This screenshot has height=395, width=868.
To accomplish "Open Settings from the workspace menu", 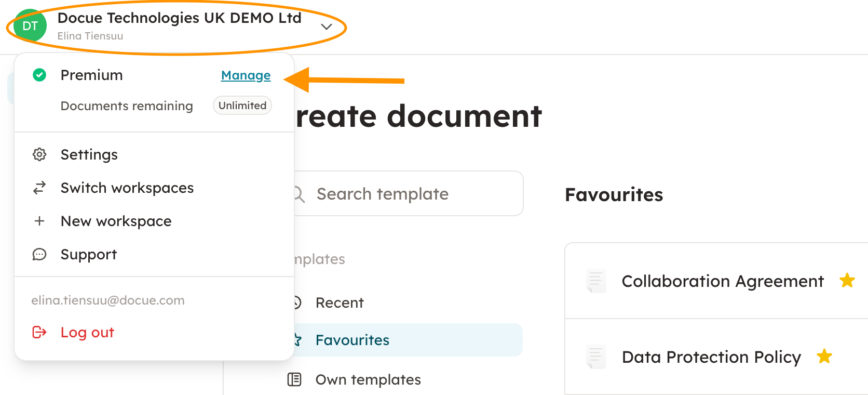I will [x=89, y=154].
